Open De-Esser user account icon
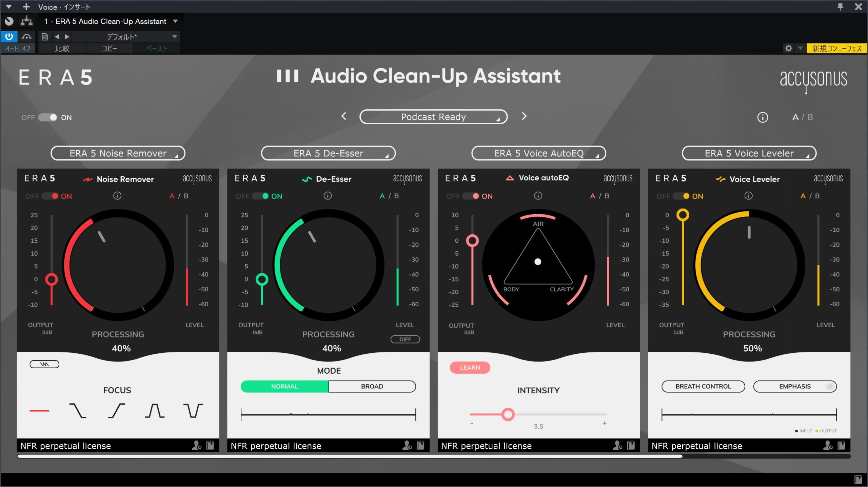 pyautogui.click(x=407, y=445)
